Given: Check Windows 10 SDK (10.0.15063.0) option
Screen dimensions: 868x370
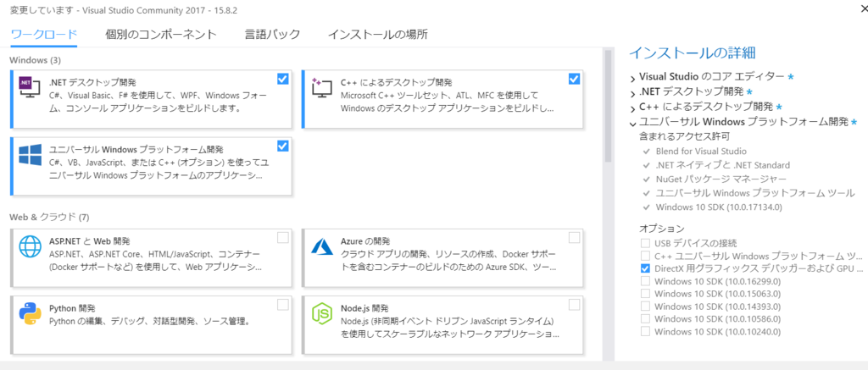Looking at the screenshot, I should coord(645,294).
